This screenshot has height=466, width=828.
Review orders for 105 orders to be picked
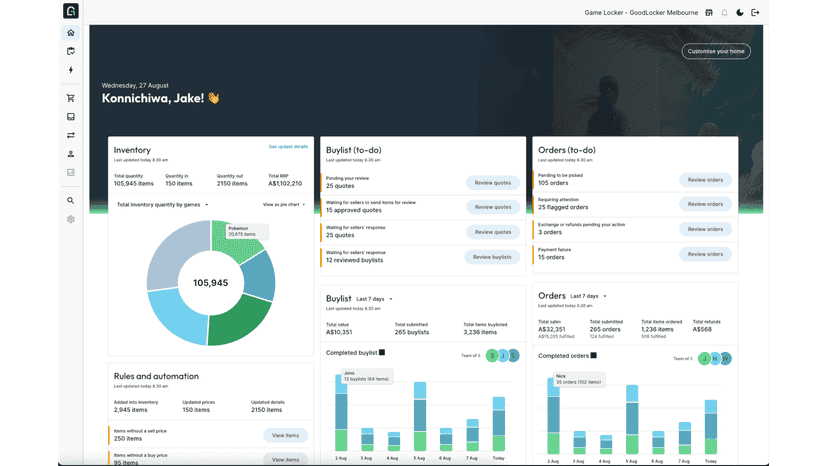[x=705, y=180]
